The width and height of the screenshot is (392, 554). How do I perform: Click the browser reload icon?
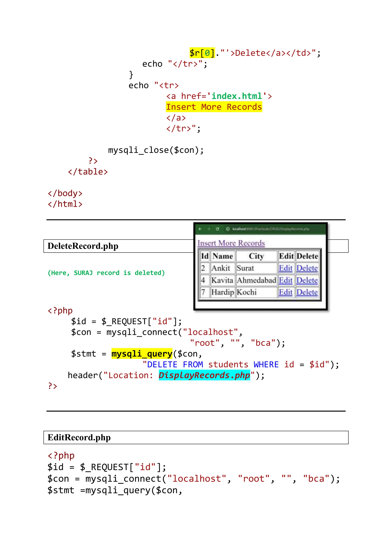(217, 229)
